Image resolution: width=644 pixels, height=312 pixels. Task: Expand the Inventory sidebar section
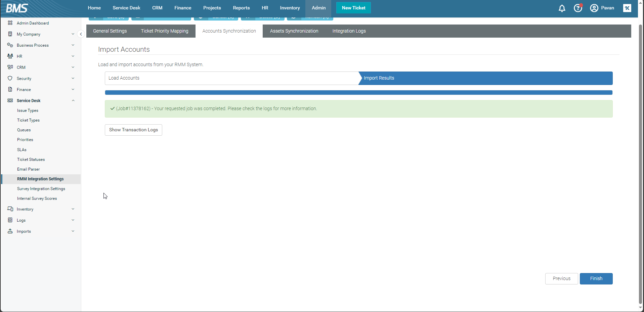(73, 209)
